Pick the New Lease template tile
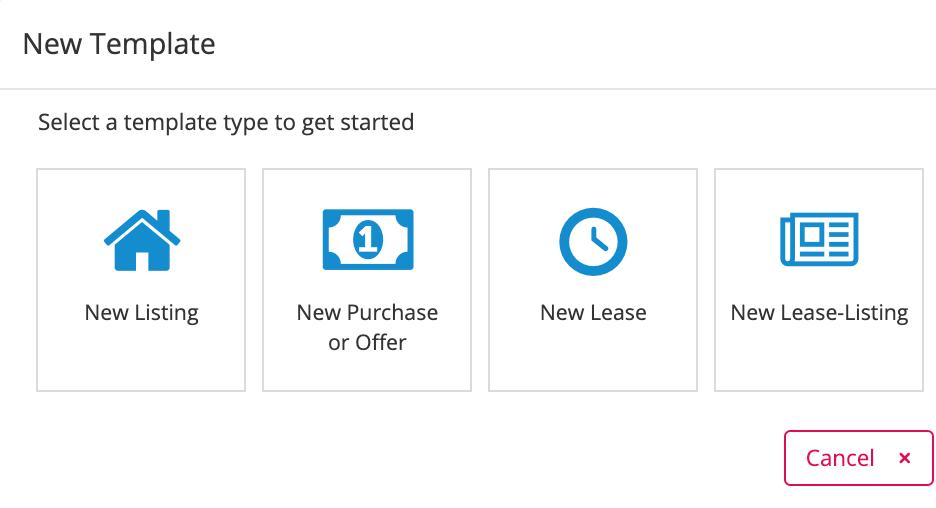The height and width of the screenshot is (508, 936). point(593,279)
